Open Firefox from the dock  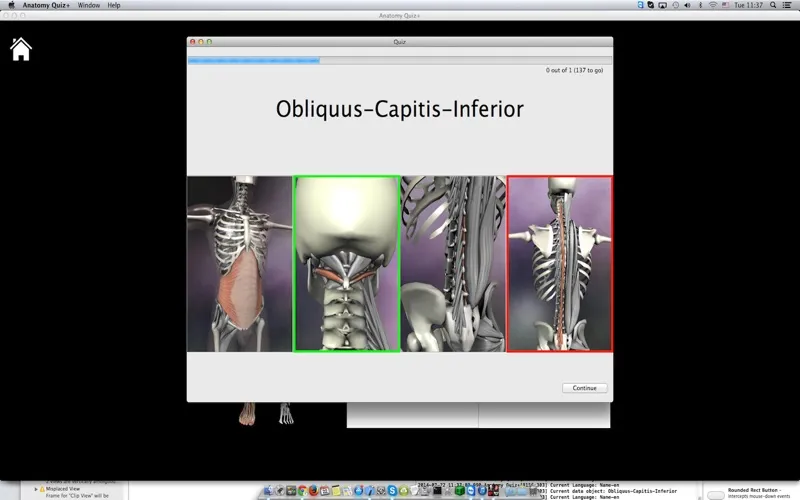314,491
